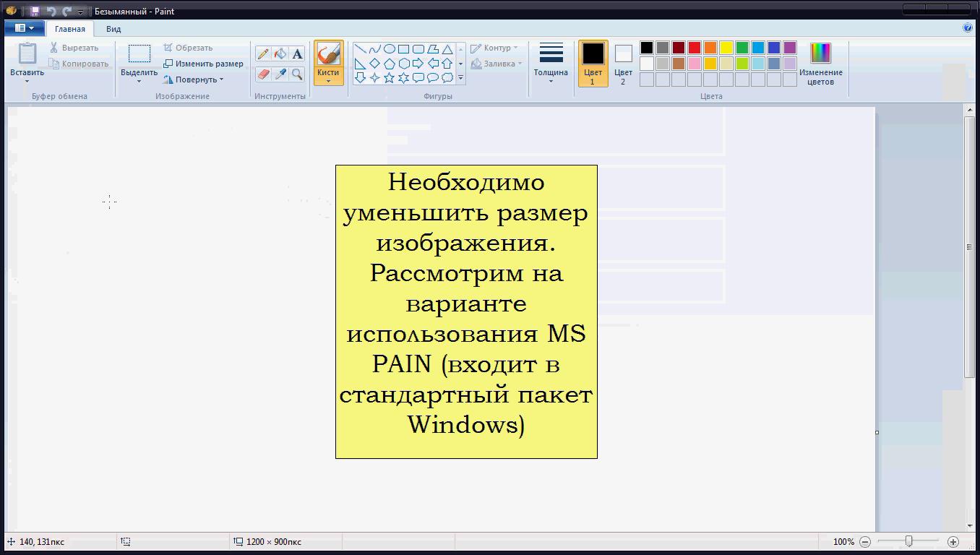The height and width of the screenshot is (555, 980).
Task: Open the Help question mark icon
Action: (x=968, y=28)
